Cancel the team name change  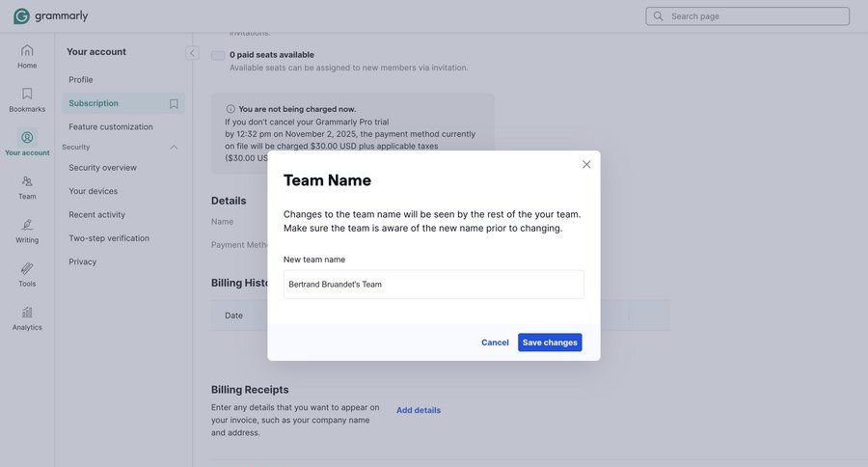495,343
